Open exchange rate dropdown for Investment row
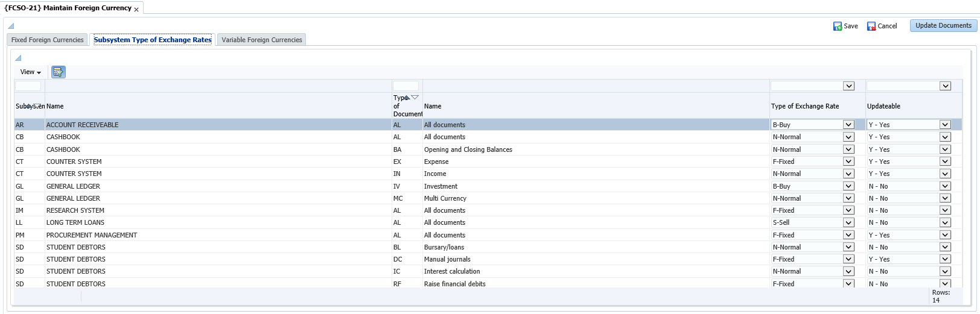 pyautogui.click(x=848, y=186)
